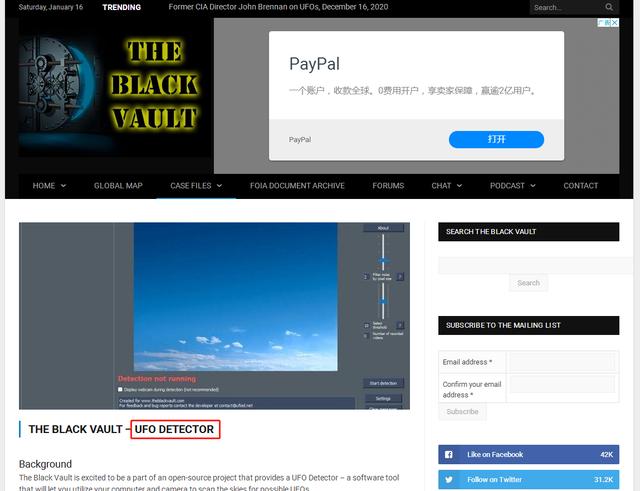
Task: Open the GLOBAL MAP menu item
Action: (x=118, y=186)
